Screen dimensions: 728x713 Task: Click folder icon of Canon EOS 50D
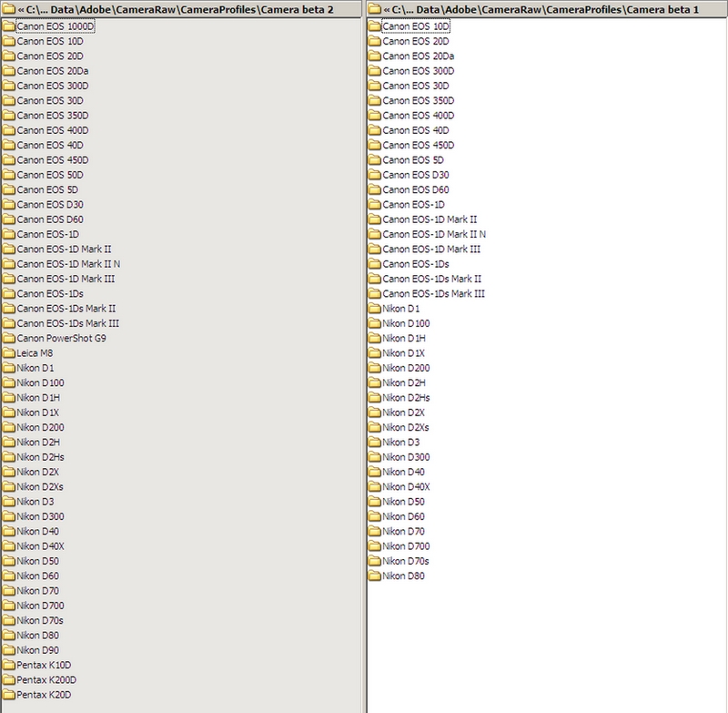click(9, 175)
